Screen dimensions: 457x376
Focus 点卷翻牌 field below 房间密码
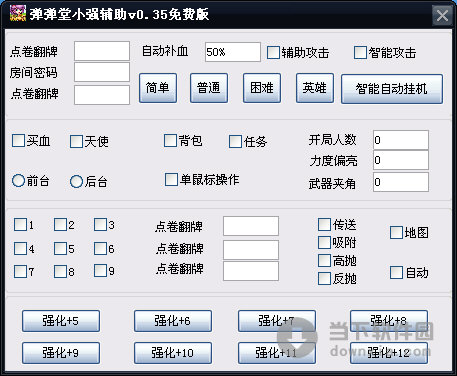(x=102, y=95)
